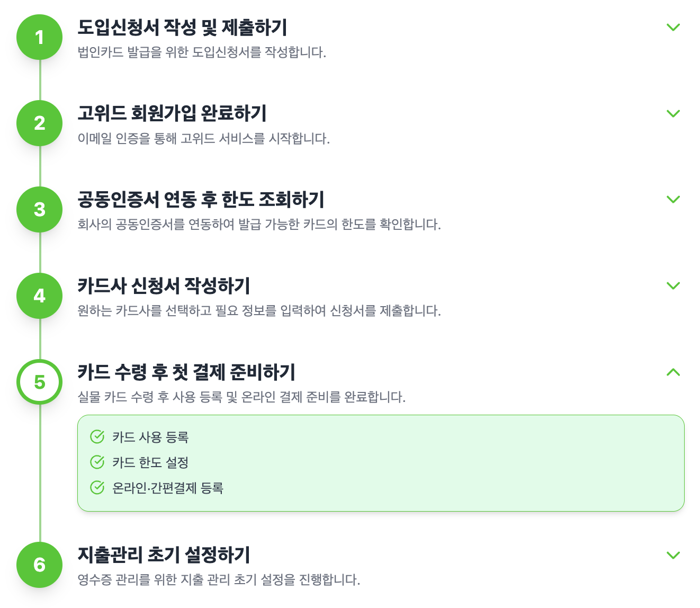Click the step 2 number circle

[x=40, y=123]
